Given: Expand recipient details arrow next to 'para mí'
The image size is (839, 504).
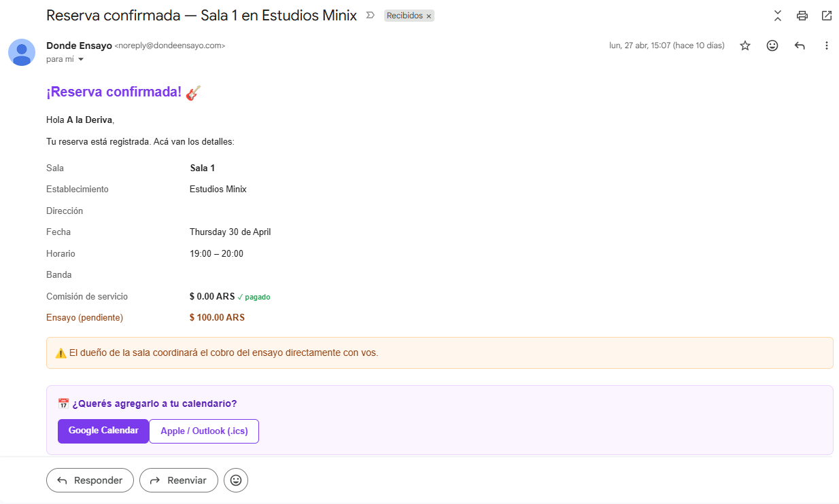Looking at the screenshot, I should pyautogui.click(x=81, y=60).
